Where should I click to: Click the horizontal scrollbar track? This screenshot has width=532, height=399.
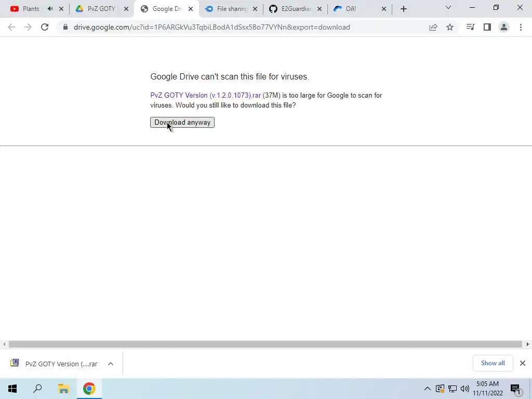[265, 344]
